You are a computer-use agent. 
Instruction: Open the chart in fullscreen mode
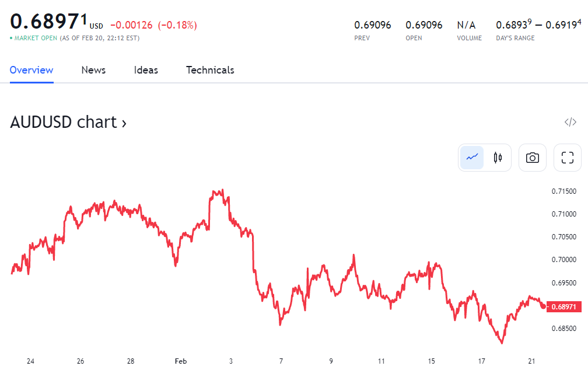pyautogui.click(x=567, y=158)
